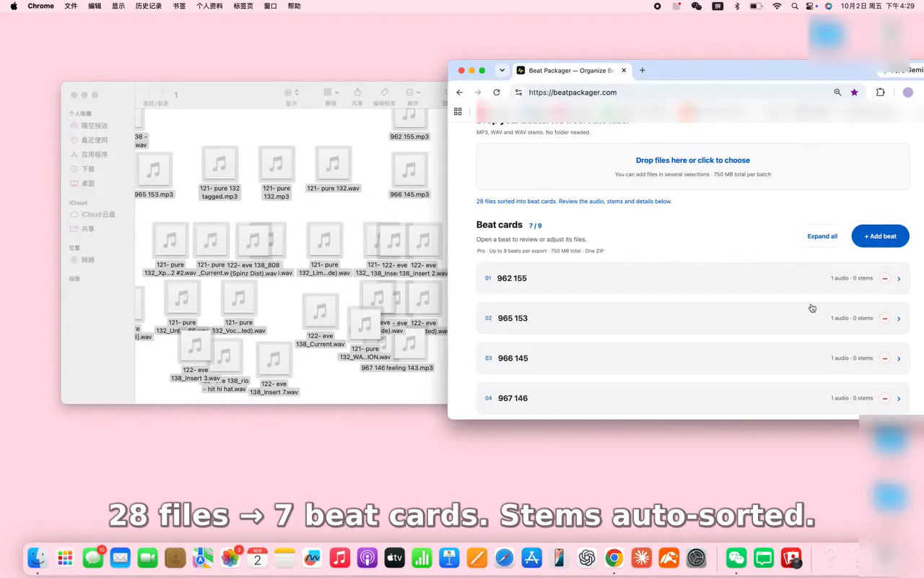Click Drop files here or click to choose
This screenshot has height=578, width=924.
pos(693,160)
